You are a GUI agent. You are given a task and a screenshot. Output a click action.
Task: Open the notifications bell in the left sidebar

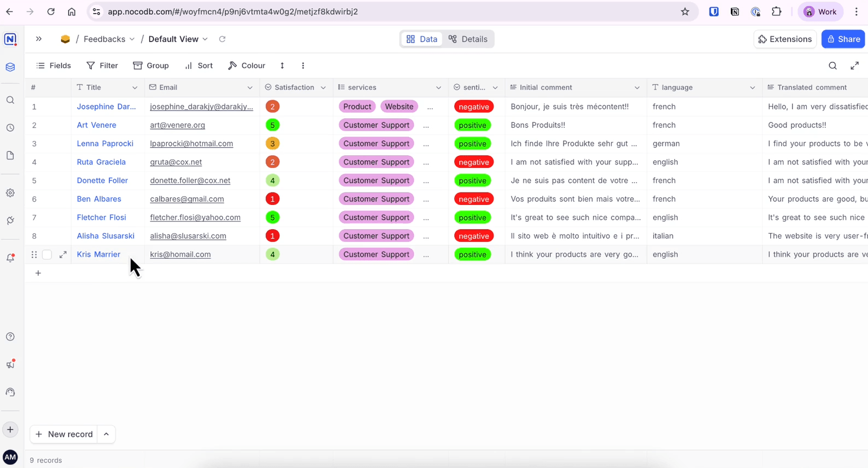click(10, 258)
